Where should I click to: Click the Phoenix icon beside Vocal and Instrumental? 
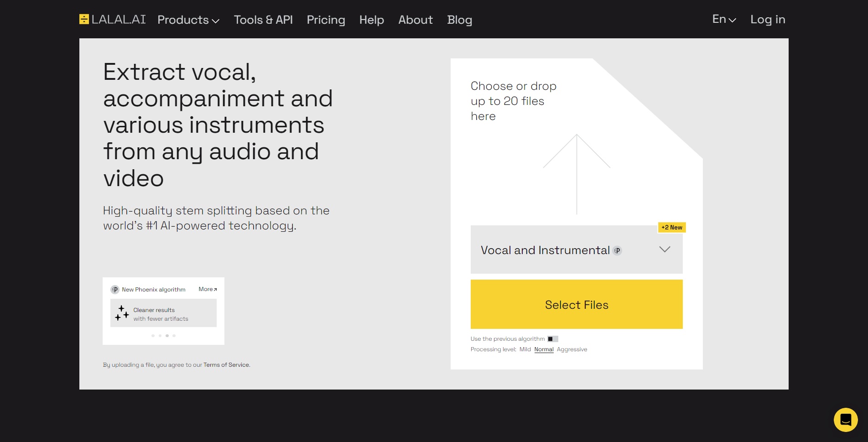(x=617, y=250)
